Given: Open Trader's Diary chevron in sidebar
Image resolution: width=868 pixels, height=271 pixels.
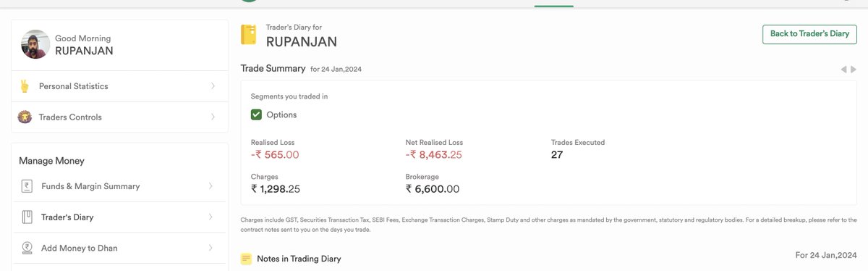Looking at the screenshot, I should click(210, 217).
